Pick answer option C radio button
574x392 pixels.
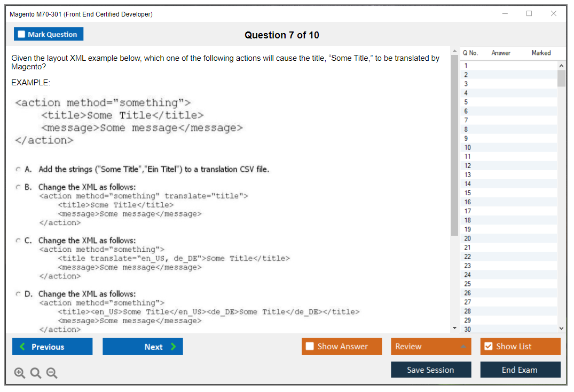point(18,241)
